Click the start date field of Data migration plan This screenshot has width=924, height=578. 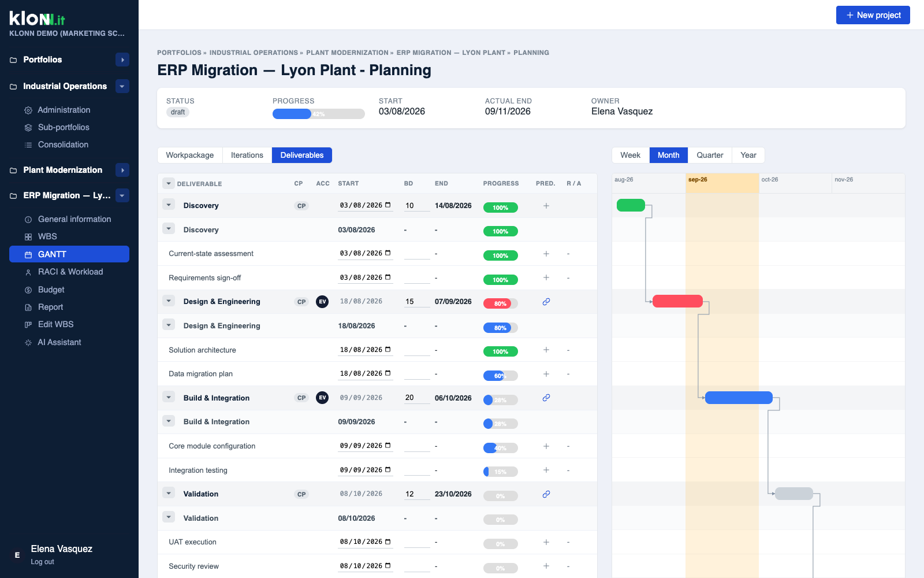point(366,373)
